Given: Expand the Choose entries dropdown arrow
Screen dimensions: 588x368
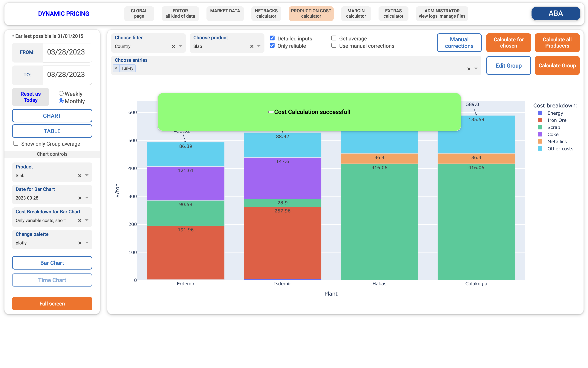Looking at the screenshot, I should [x=476, y=69].
